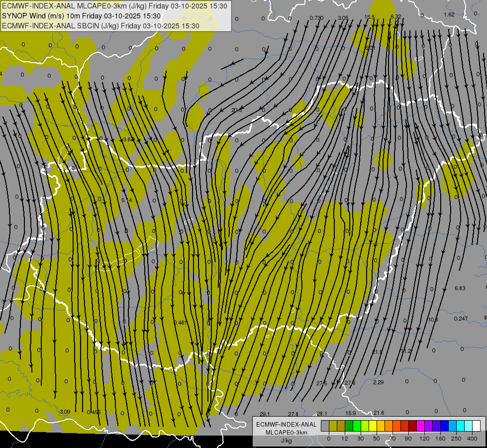Click legend tick label 12
Image resolution: width=487 pixels, height=448 pixels.
click(x=345, y=439)
